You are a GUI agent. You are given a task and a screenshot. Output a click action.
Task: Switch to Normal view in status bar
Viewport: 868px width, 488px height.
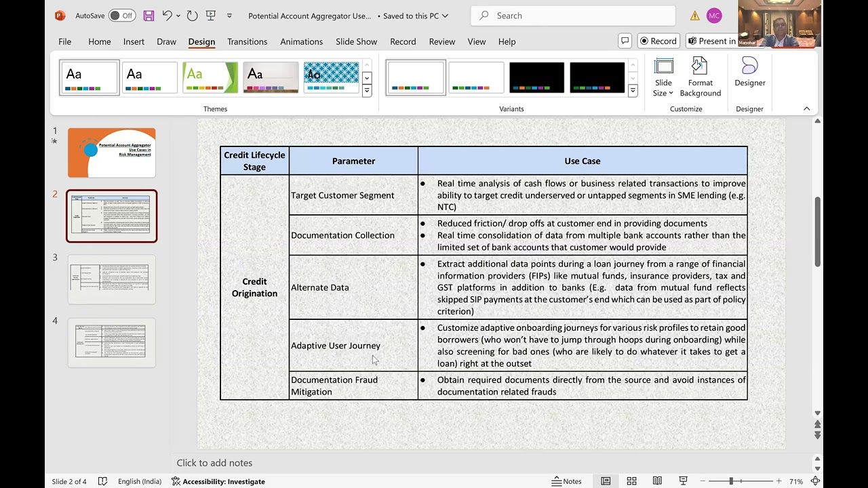coord(606,481)
